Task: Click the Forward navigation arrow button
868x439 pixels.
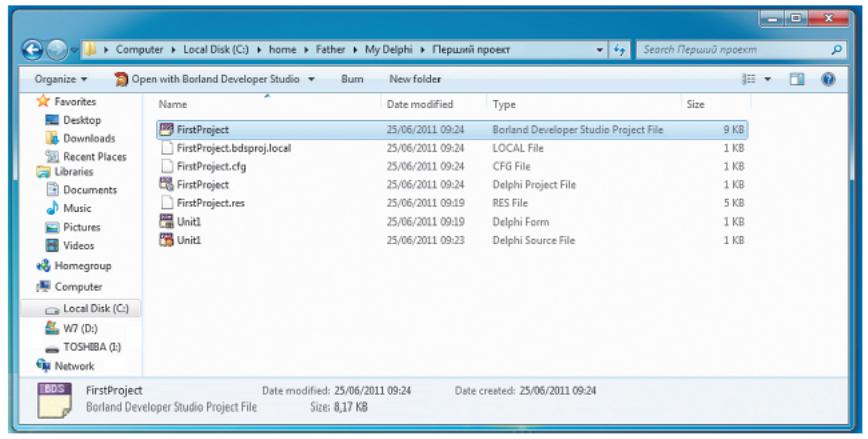Action: [x=57, y=50]
